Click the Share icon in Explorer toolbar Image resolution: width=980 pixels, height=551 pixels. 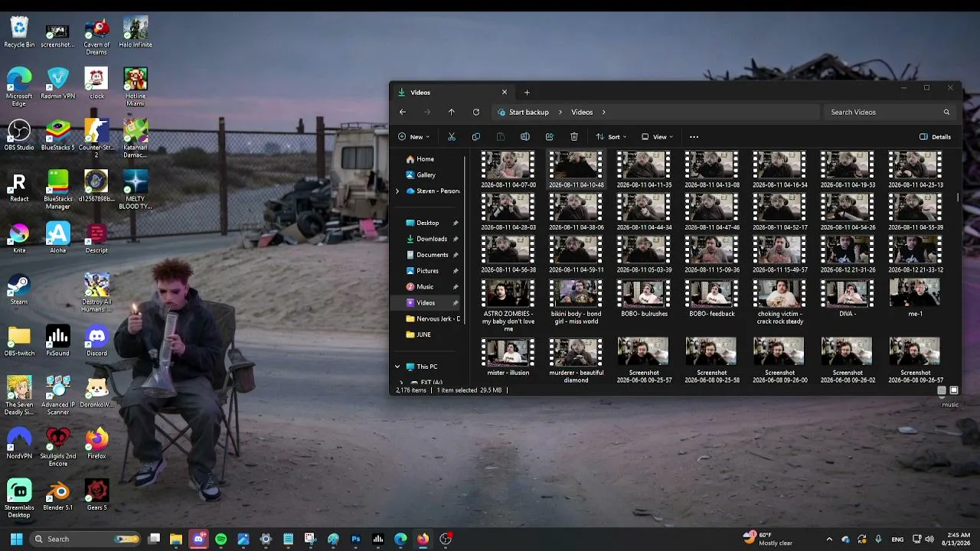pos(550,137)
